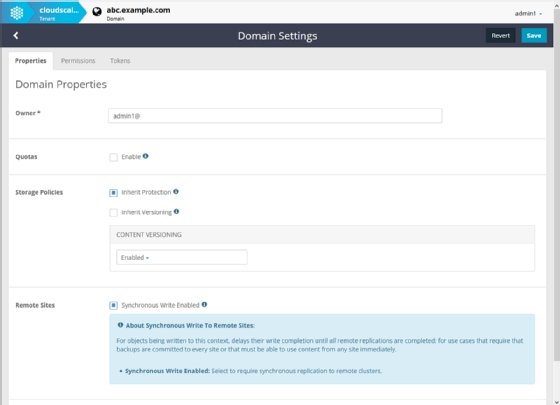Switch to the Tokens tab
The width and height of the screenshot is (560, 405).
point(120,61)
